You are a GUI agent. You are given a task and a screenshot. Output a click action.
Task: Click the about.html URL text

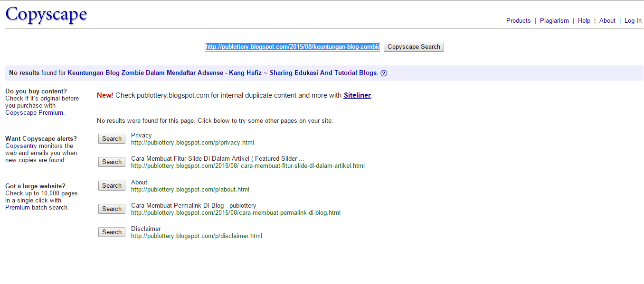point(190,189)
